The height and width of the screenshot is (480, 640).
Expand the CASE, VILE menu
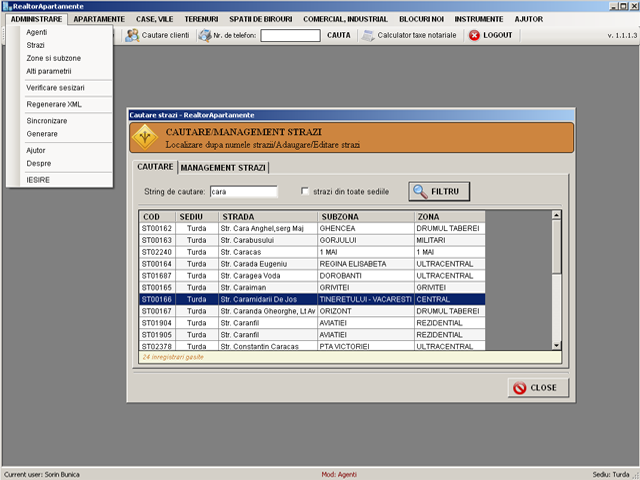[155, 19]
